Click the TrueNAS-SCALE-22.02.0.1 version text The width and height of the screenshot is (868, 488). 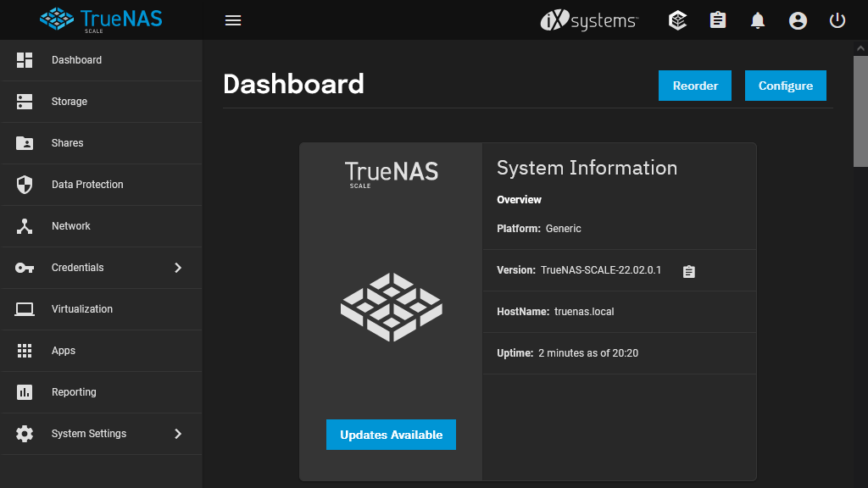click(x=601, y=270)
